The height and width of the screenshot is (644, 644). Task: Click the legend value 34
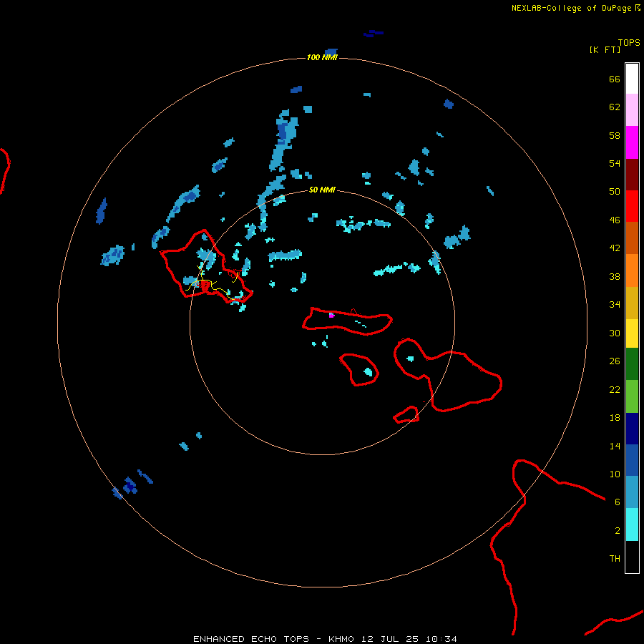(x=615, y=304)
